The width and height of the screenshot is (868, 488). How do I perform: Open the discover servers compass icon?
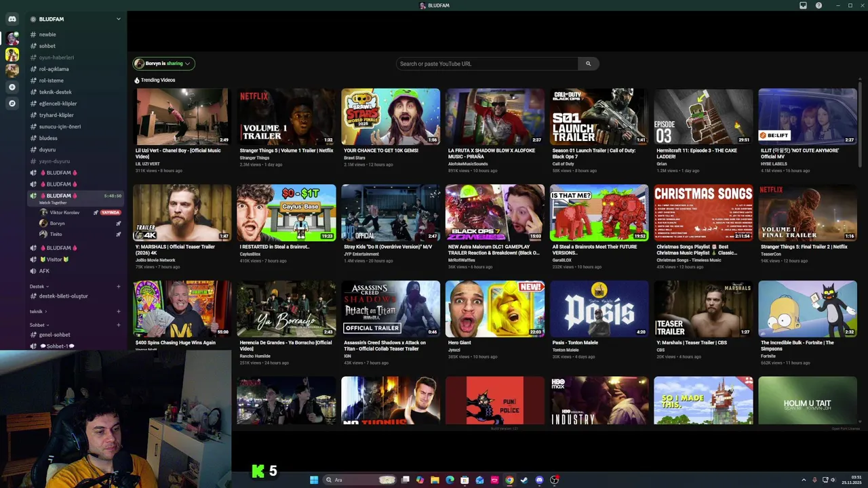12,104
